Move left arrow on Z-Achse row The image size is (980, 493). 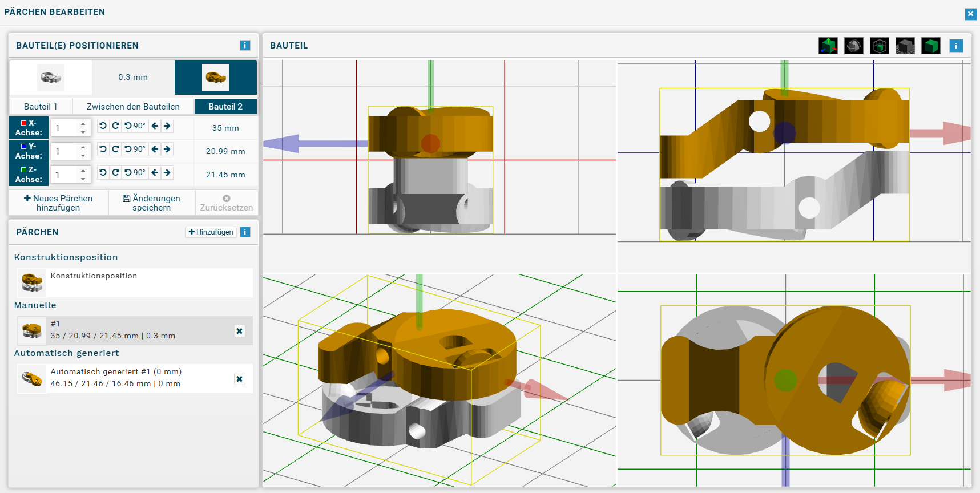(155, 172)
